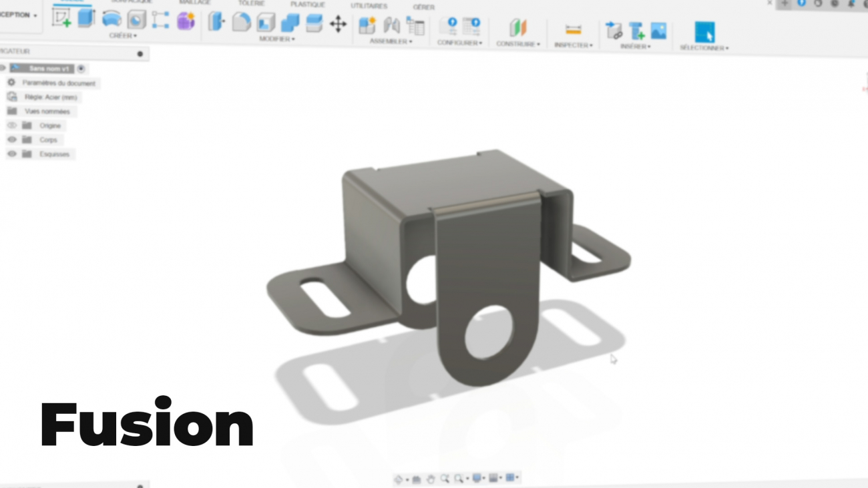Image resolution: width=868 pixels, height=488 pixels.
Task: Click the Extrude tool icon
Action: coord(86,19)
